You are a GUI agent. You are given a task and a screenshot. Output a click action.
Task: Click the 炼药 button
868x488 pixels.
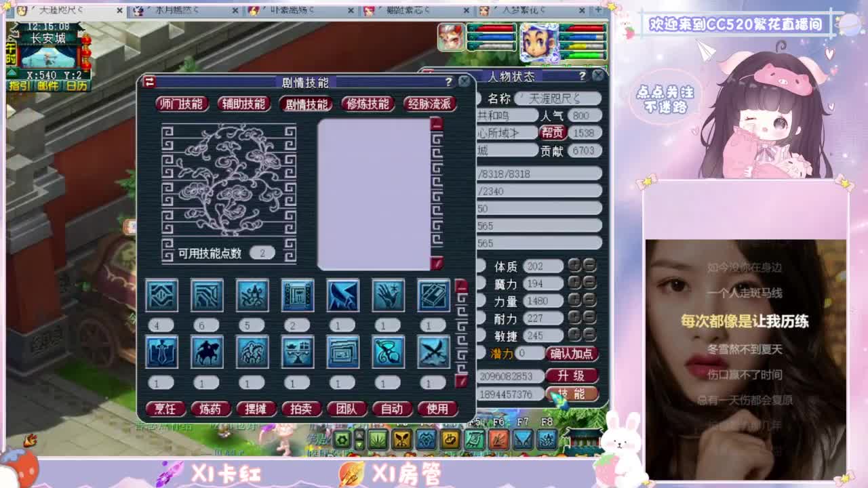click(x=210, y=409)
